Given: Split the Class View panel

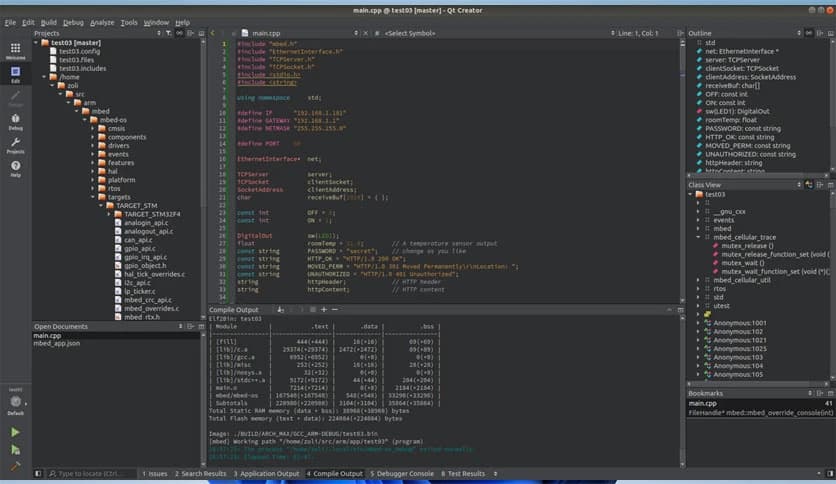Looking at the screenshot, I should pyautogui.click(x=820, y=185).
